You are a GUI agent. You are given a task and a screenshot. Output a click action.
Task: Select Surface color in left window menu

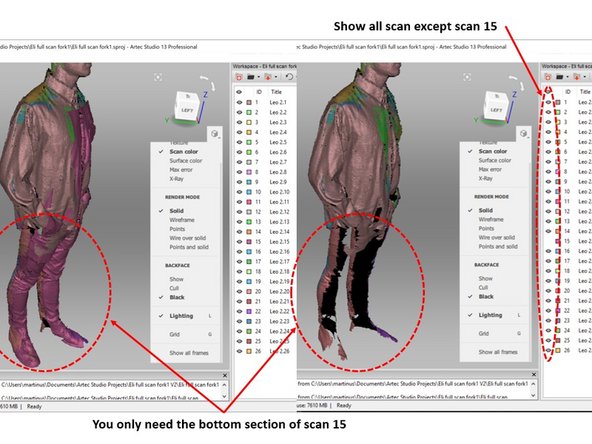point(186,161)
